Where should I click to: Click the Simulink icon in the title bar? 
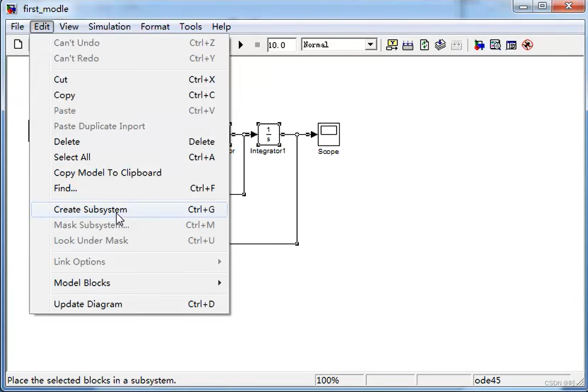11,8
